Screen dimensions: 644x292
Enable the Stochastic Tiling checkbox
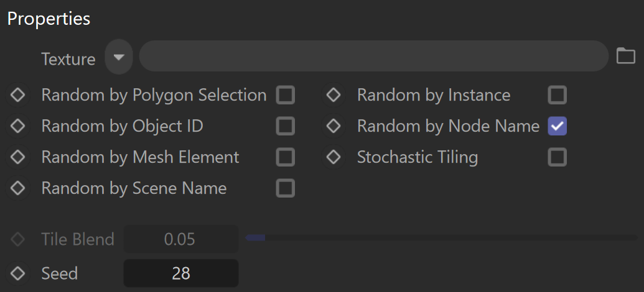[x=558, y=157]
